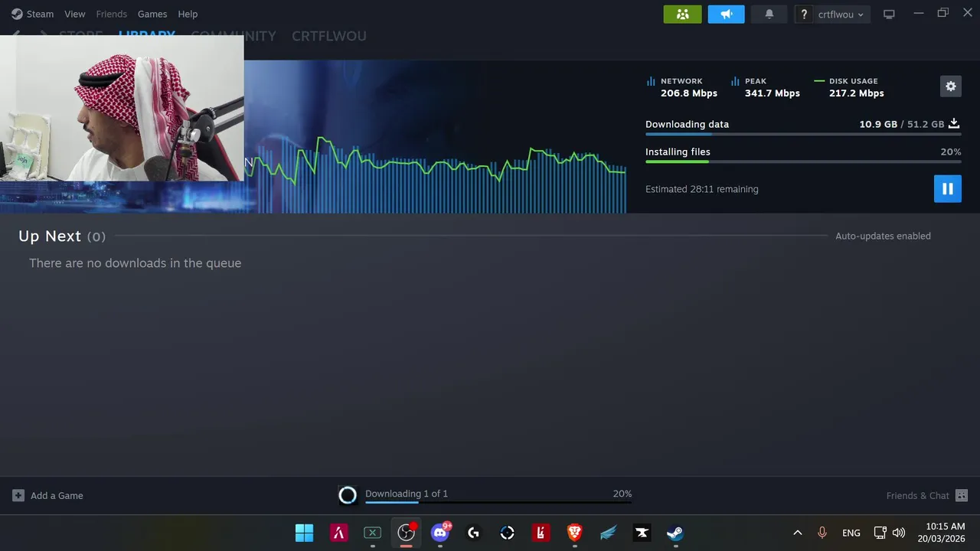Open the Xbox Game Bar taskbar icon

[x=372, y=533]
